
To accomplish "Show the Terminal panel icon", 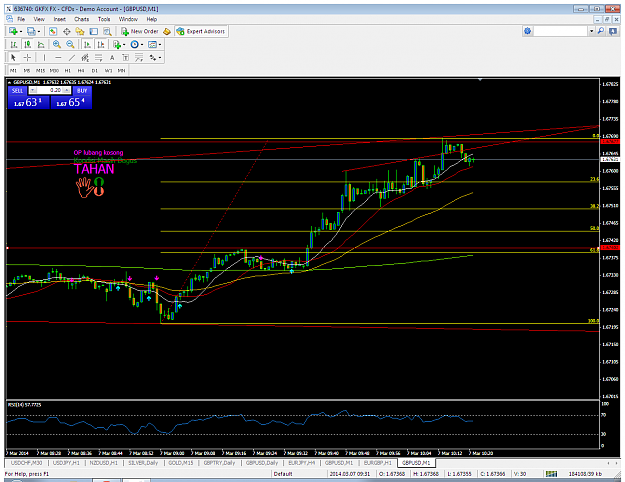I will (x=94, y=31).
